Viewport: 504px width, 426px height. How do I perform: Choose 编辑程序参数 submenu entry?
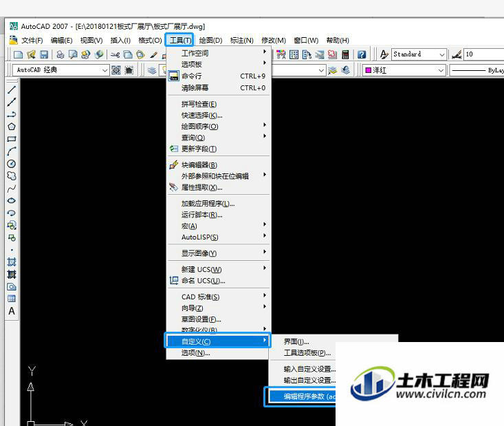[302, 396]
